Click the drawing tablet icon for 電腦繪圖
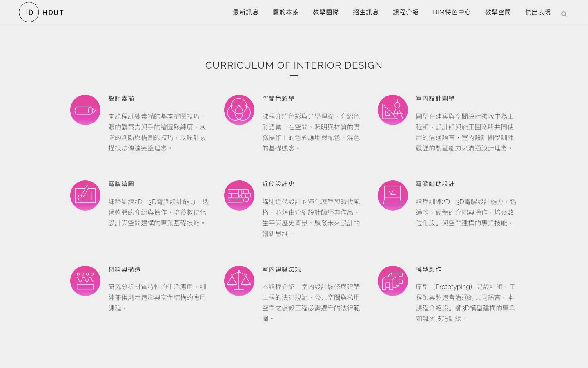Viewport: 588px width, 368px height. point(85,195)
